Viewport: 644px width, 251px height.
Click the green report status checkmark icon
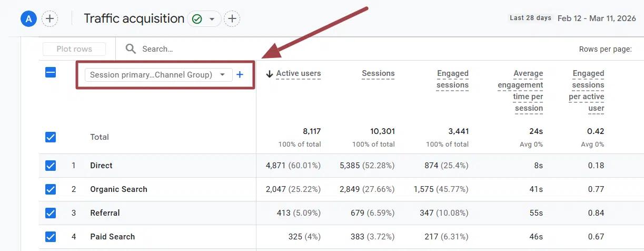(197, 19)
